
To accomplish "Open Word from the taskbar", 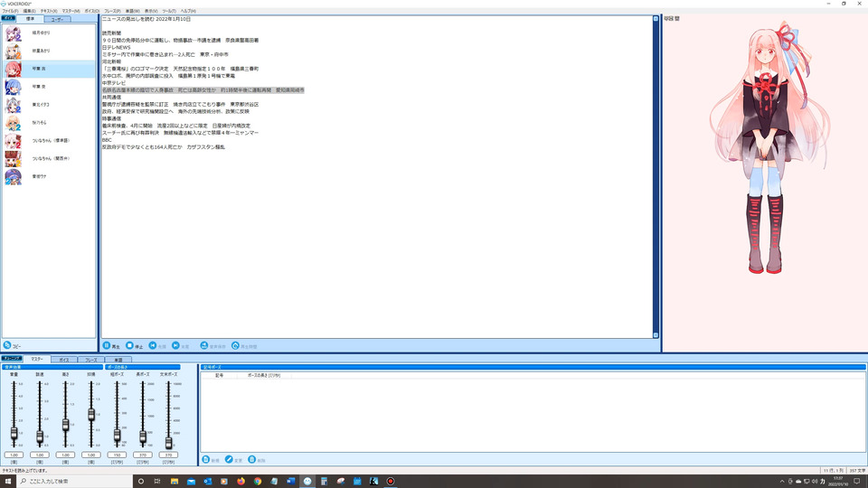I will tap(290, 482).
